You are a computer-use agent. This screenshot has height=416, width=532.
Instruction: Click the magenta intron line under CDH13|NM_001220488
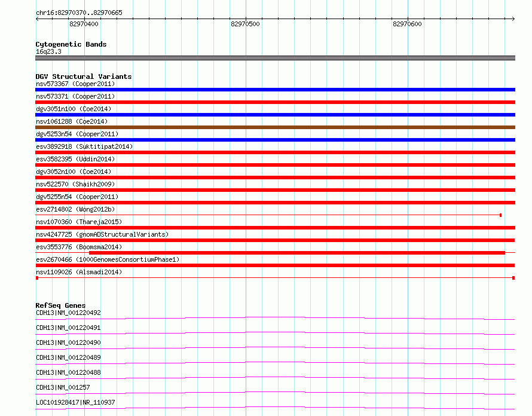tap(275, 378)
